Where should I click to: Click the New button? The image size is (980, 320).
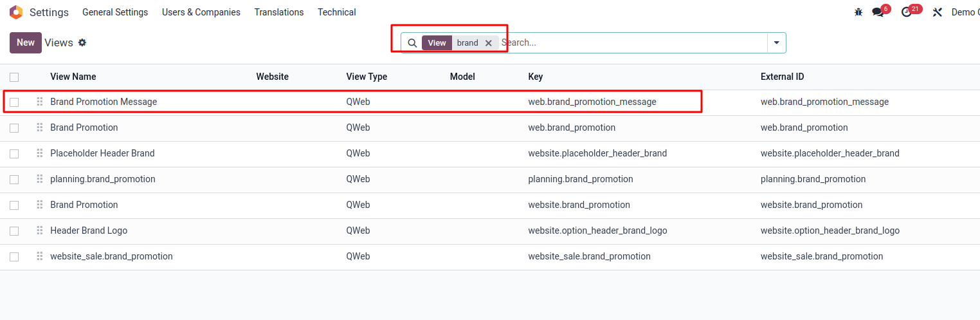(26, 42)
